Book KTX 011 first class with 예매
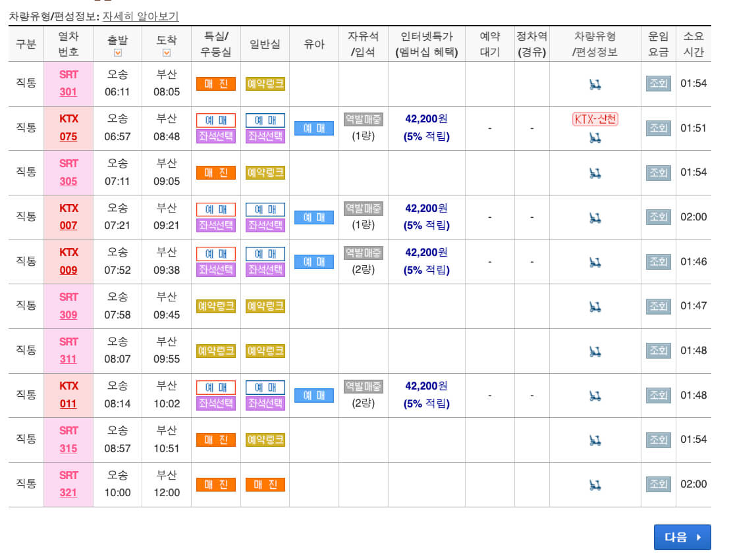733x560 pixels. tap(216, 388)
